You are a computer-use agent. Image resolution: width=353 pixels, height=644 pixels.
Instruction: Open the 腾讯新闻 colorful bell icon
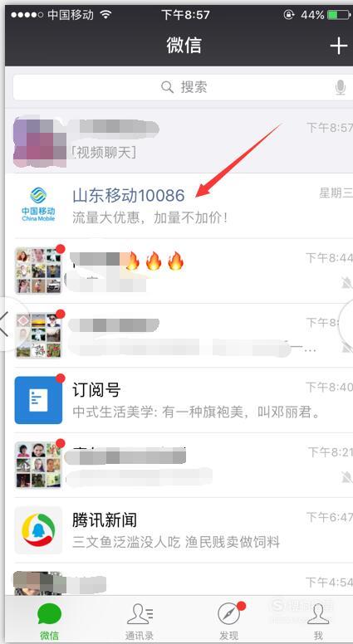38,530
